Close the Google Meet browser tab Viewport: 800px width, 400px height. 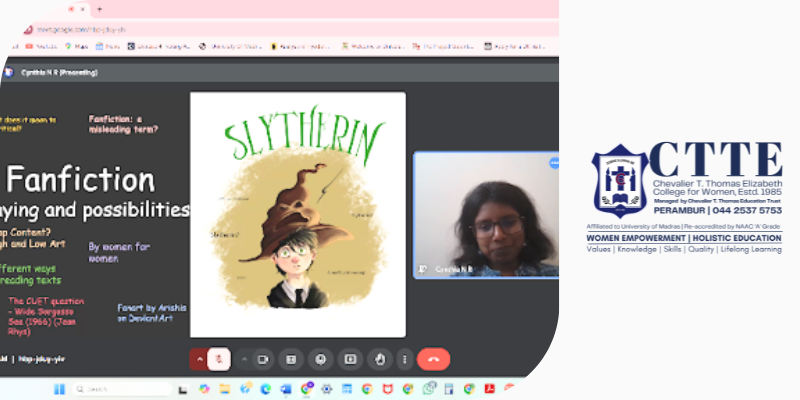coord(83,9)
